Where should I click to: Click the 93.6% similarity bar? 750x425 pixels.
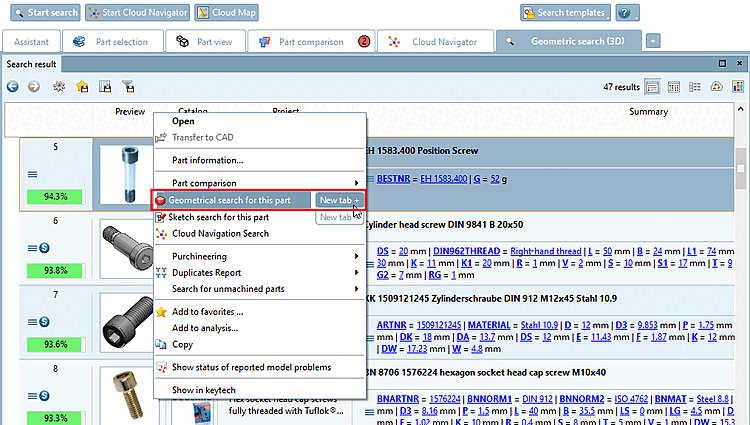55,344
